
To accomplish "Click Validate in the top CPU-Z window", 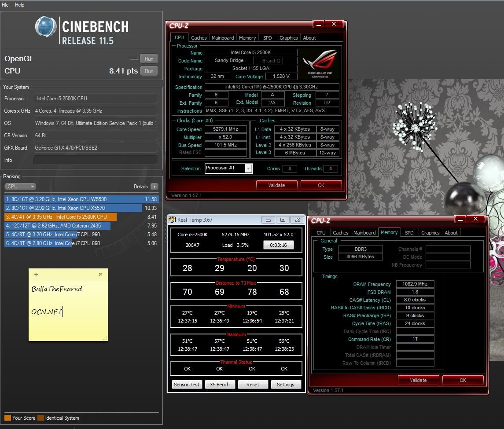I will pos(276,185).
